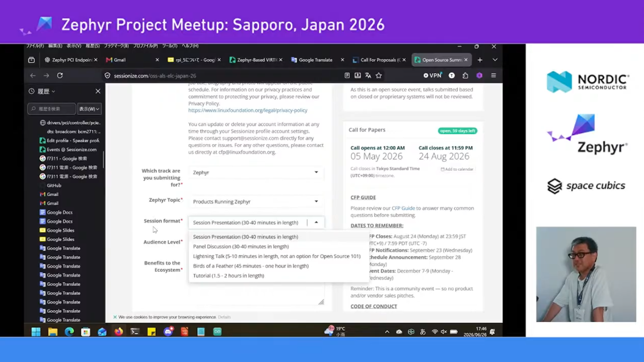Go back to the previous page

[33, 76]
